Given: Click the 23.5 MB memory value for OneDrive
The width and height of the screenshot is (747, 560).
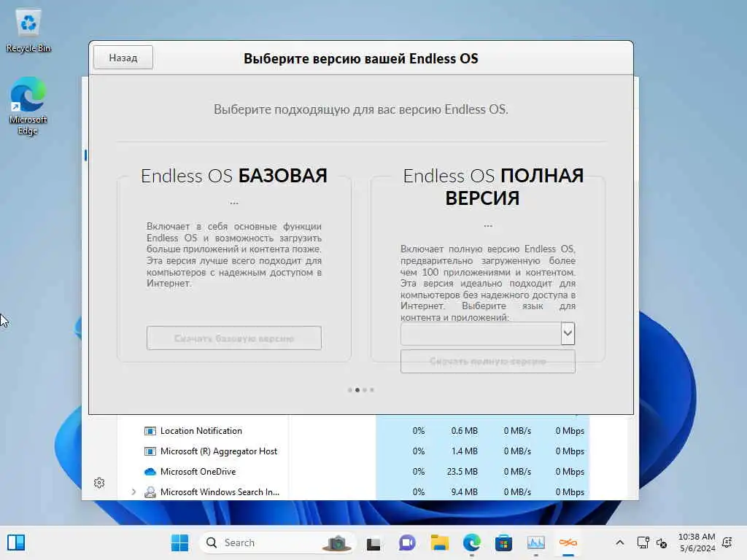Looking at the screenshot, I should coord(462,472).
